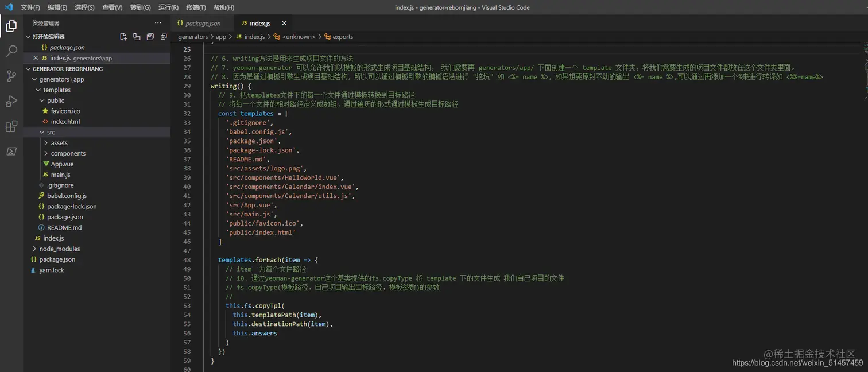The height and width of the screenshot is (372, 868).
Task: Open the Explorer view in activity bar
Action: point(11,26)
